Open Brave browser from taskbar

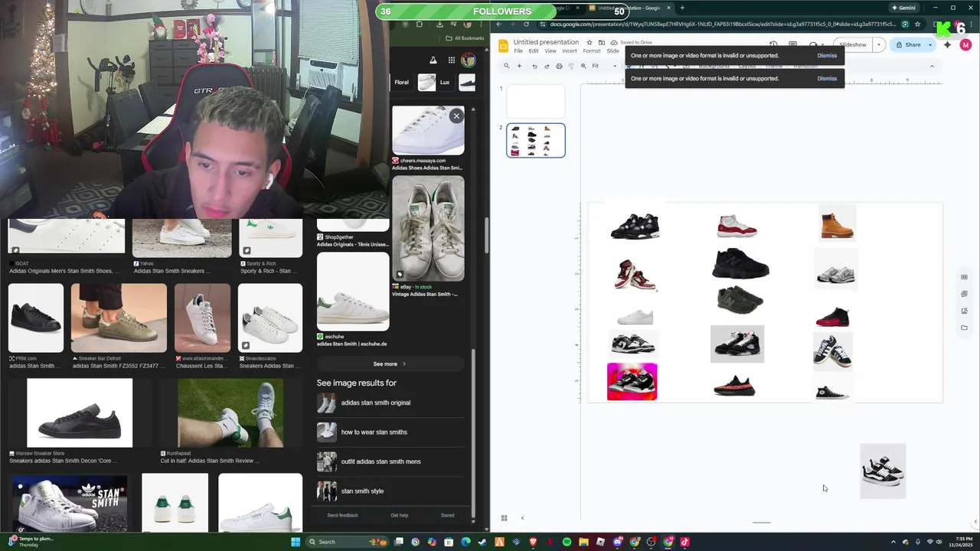(x=534, y=542)
